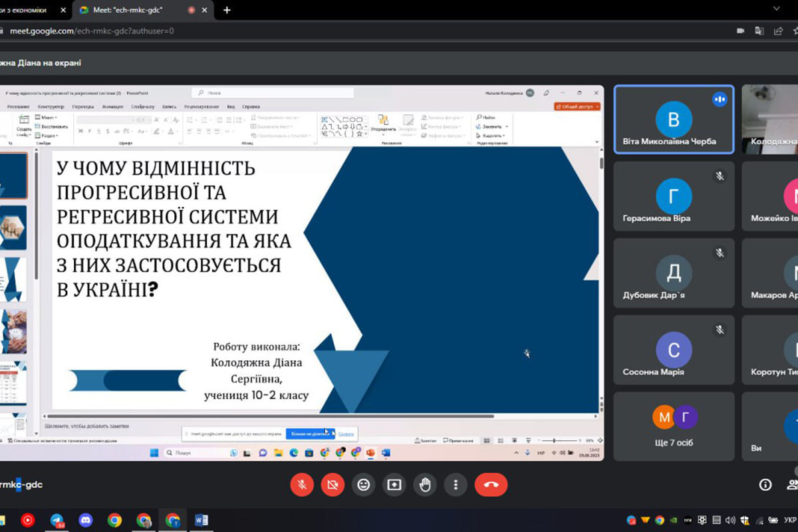798x532 pixels.
Task: Click the "Сховати" link in sharing banner
Action: coord(346,434)
